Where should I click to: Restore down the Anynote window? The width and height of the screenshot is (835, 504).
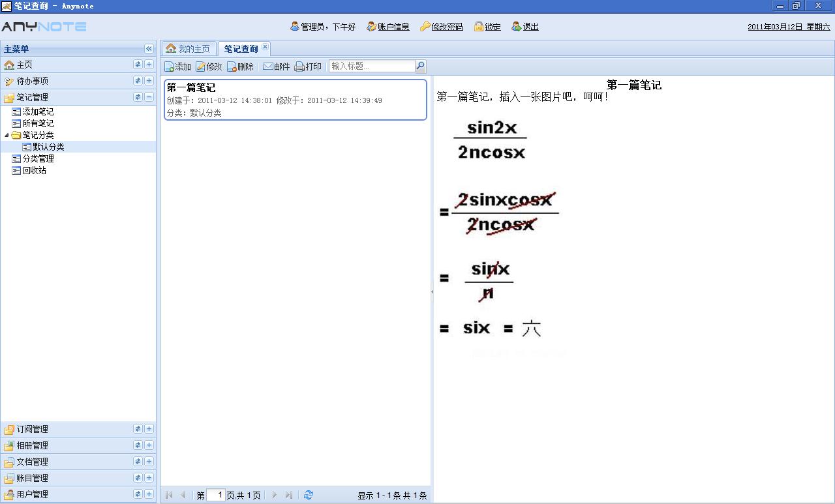796,6
